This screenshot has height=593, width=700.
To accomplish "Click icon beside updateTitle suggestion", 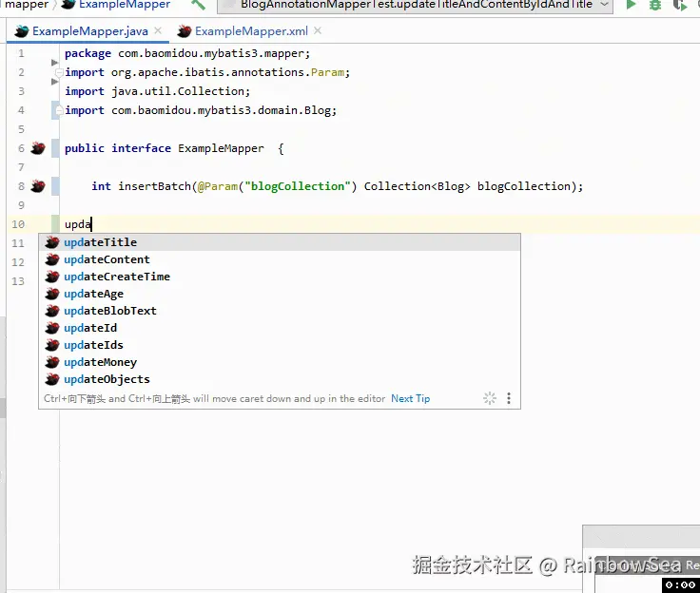I will pyautogui.click(x=52, y=242).
